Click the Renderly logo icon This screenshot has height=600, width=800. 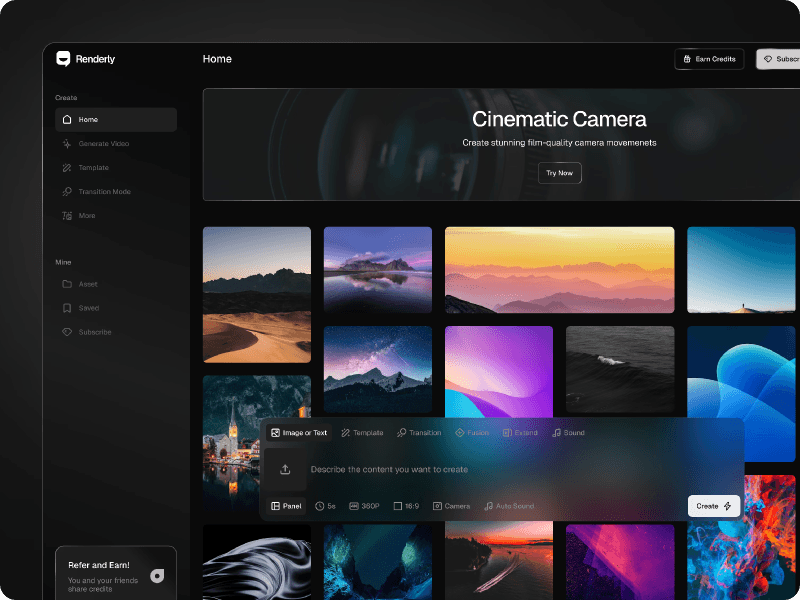(x=63, y=59)
